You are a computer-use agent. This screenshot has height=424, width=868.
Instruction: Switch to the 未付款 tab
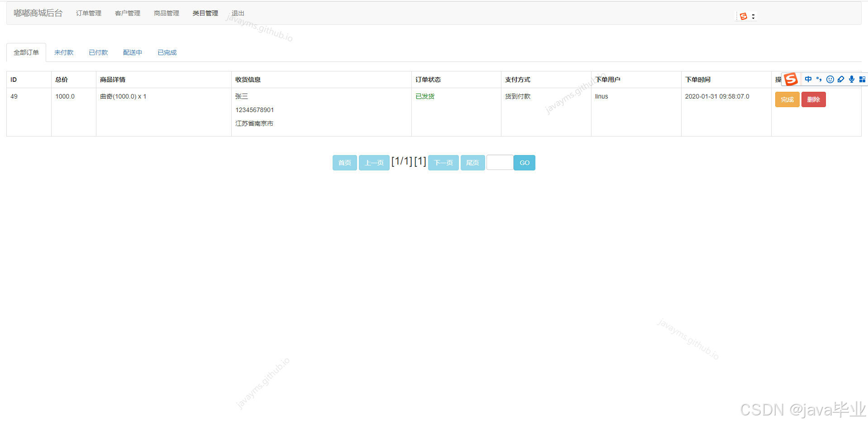[x=64, y=52]
